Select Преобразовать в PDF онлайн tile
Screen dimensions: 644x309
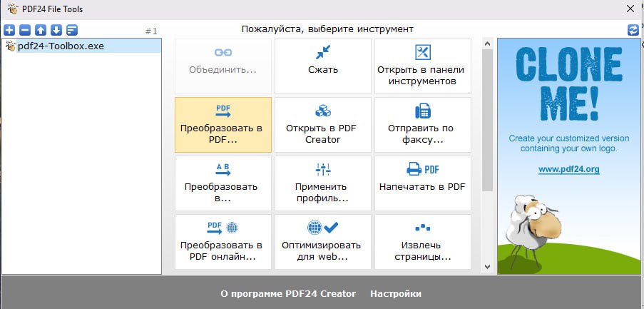click(x=223, y=242)
